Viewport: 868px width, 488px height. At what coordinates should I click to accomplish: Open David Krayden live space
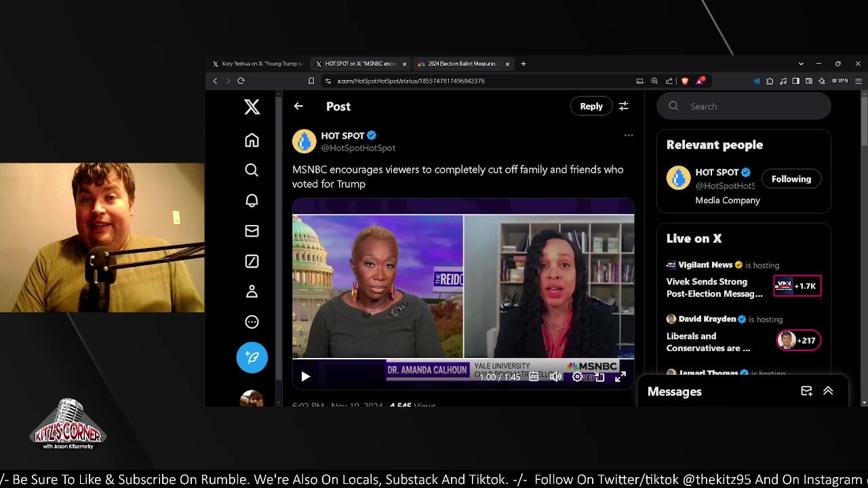tap(708, 342)
